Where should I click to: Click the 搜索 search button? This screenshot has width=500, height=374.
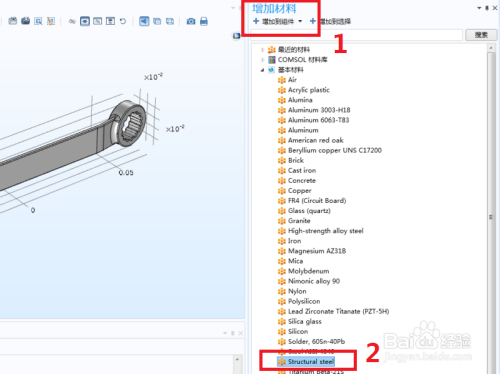point(481,35)
